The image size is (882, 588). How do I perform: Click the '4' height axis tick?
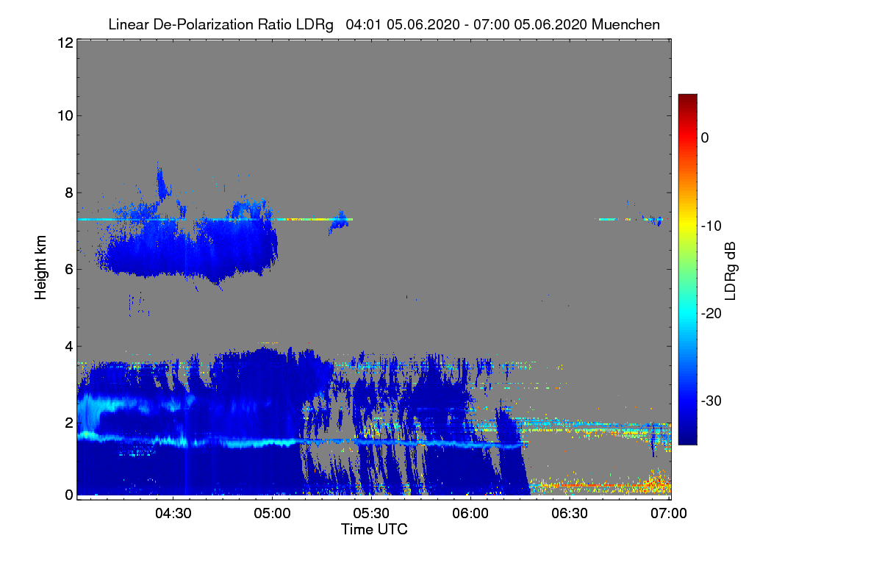click(x=68, y=345)
